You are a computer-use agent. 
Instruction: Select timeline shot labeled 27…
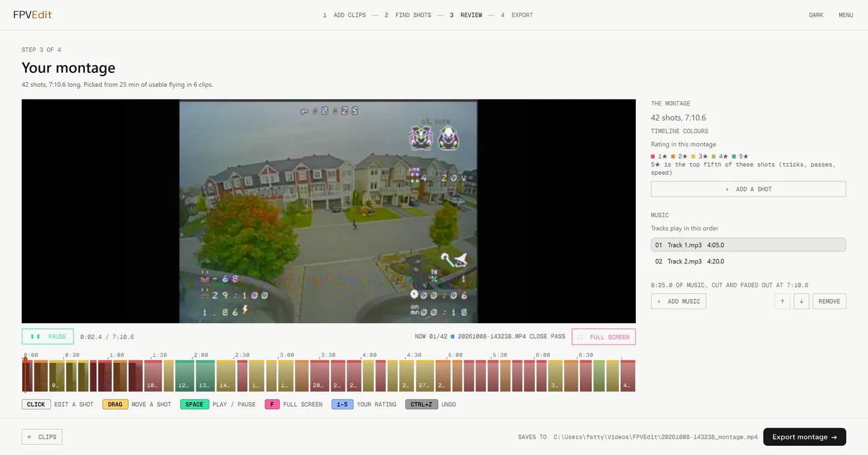(424, 376)
